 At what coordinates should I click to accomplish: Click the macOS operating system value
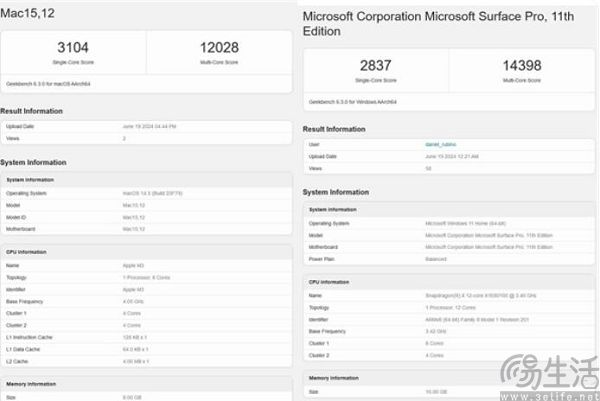pyautogui.click(x=152, y=193)
